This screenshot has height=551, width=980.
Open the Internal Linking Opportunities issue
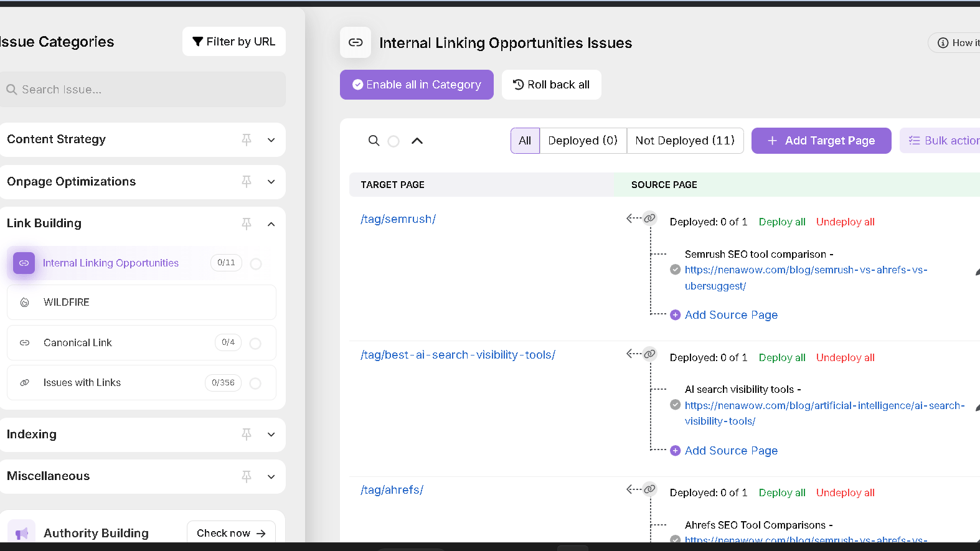pyautogui.click(x=110, y=263)
